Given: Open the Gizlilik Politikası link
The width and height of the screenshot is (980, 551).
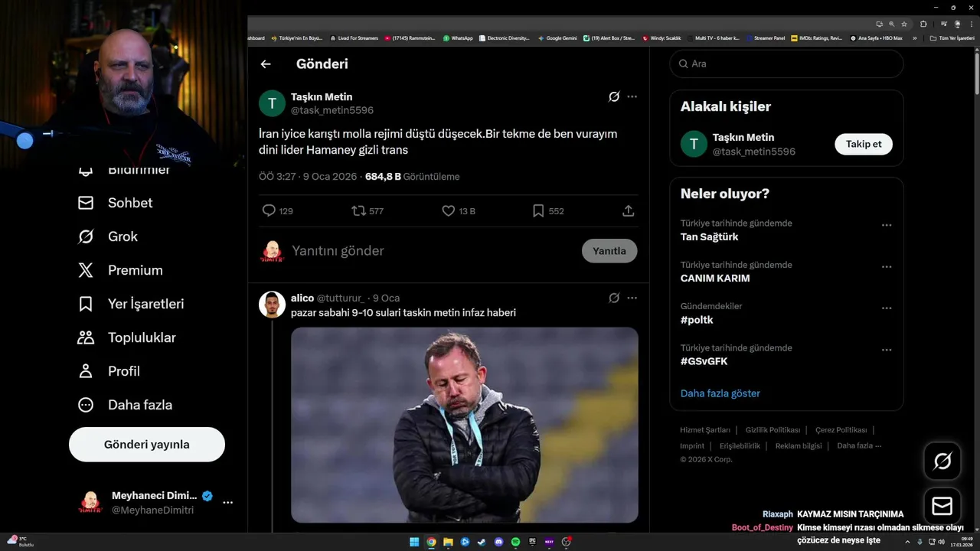Looking at the screenshot, I should [773, 430].
